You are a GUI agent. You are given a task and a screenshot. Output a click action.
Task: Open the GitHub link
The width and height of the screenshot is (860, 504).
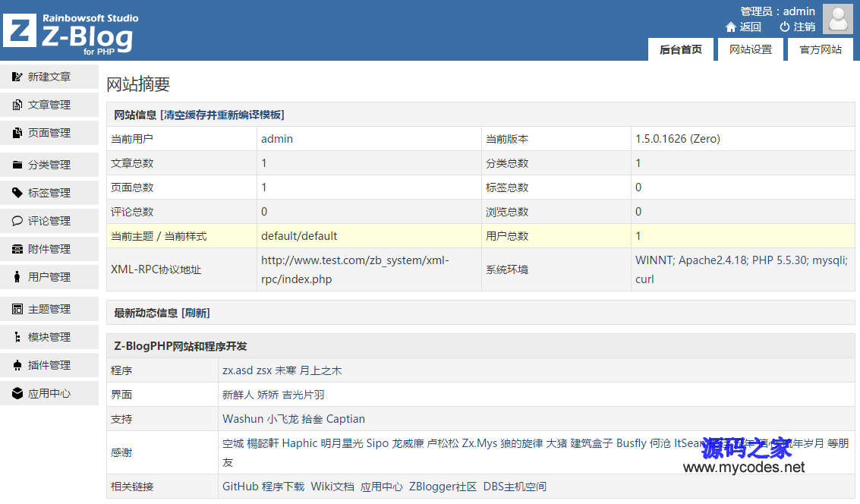coord(240,487)
